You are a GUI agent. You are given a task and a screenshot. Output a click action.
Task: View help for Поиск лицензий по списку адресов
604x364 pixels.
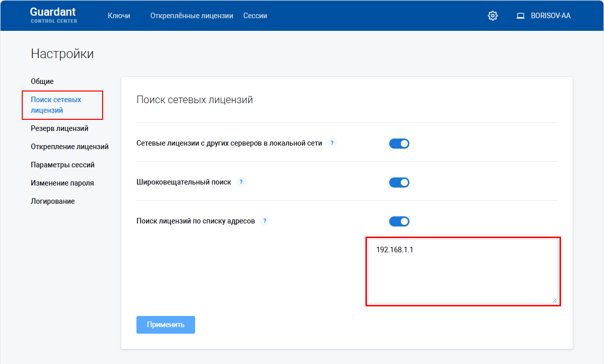coord(265,220)
